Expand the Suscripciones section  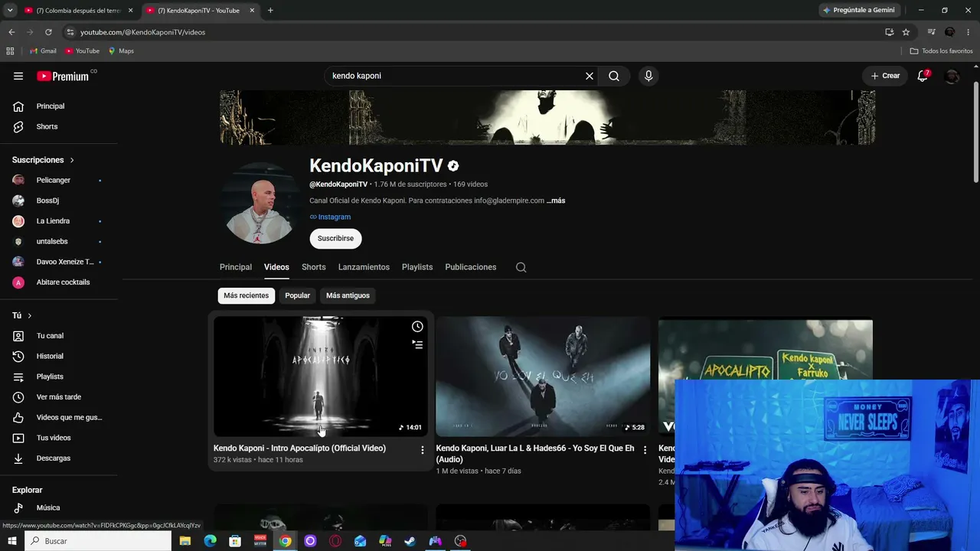[43, 160]
